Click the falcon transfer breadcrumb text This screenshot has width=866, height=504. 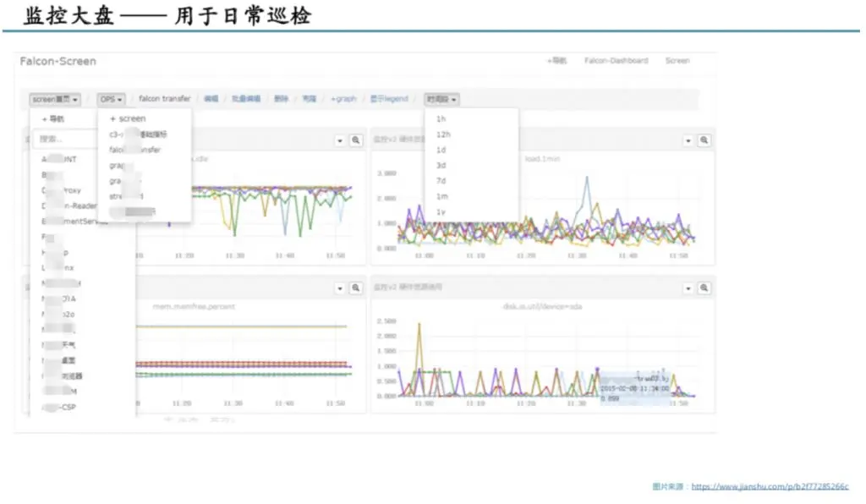(165, 99)
